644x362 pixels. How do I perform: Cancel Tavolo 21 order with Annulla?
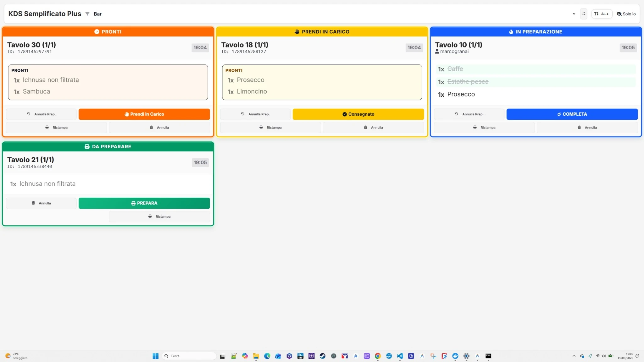[x=41, y=203]
